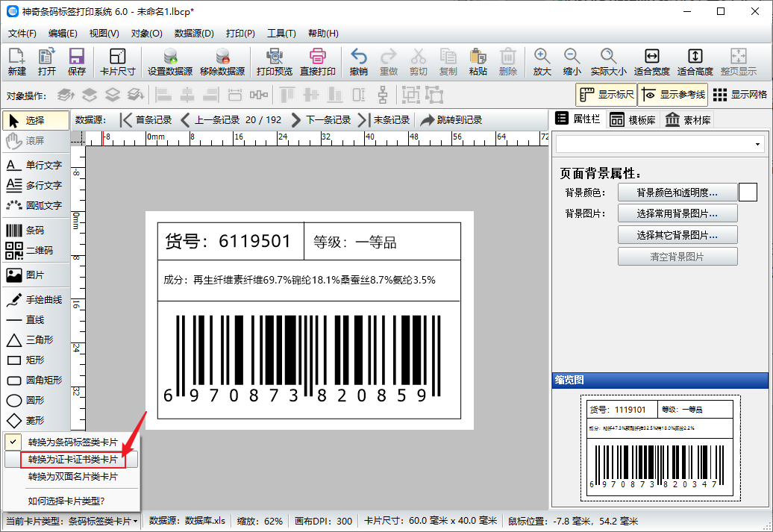Select the 等级: 一等品 text on canvas
This screenshot has width=773, height=532.
pos(355,242)
